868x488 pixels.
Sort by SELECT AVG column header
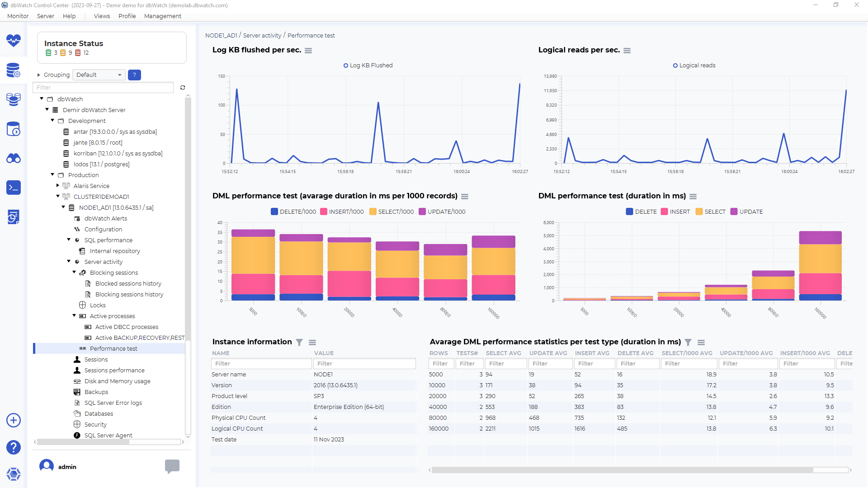pos(503,353)
